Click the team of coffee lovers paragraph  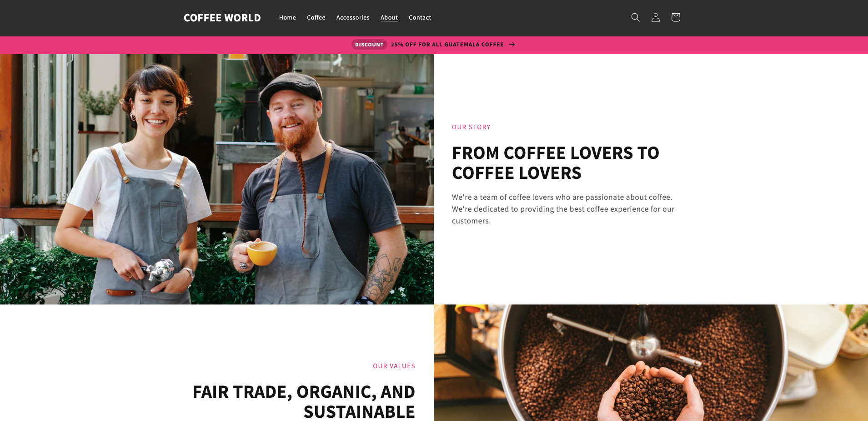pyautogui.click(x=563, y=209)
